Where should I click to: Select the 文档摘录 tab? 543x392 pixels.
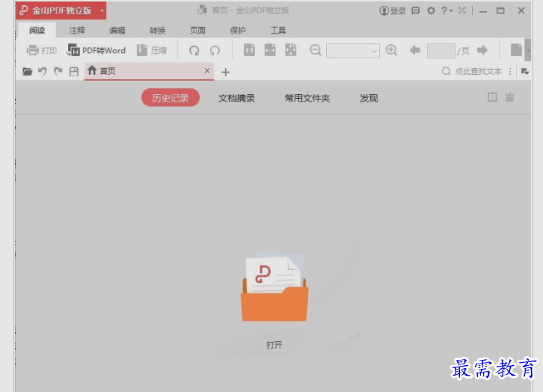coord(236,98)
